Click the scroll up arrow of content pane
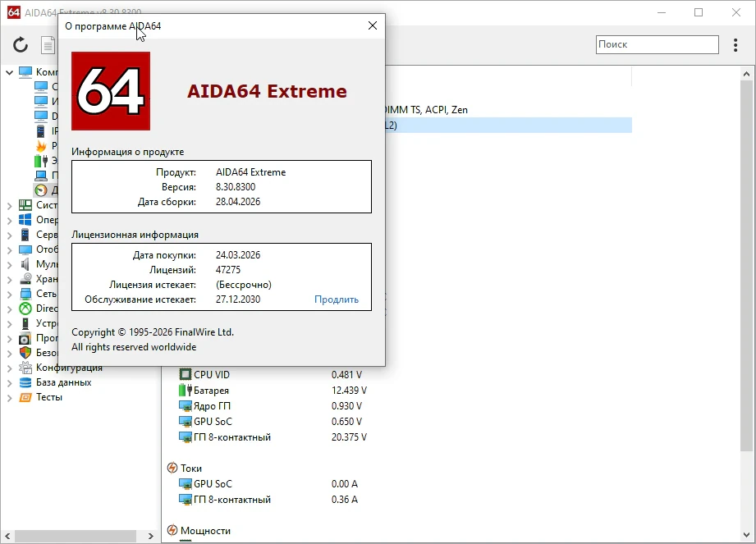756x544 pixels. tap(746, 74)
